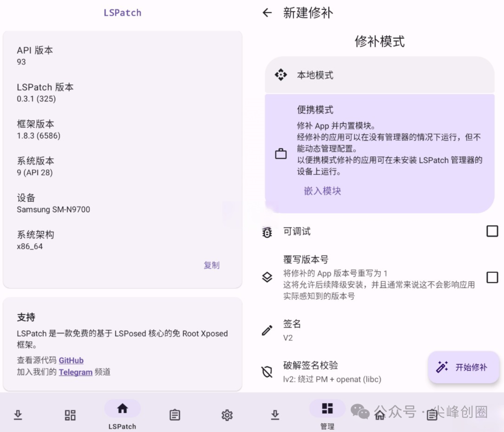Open the settings gear in nav bar

227,415
